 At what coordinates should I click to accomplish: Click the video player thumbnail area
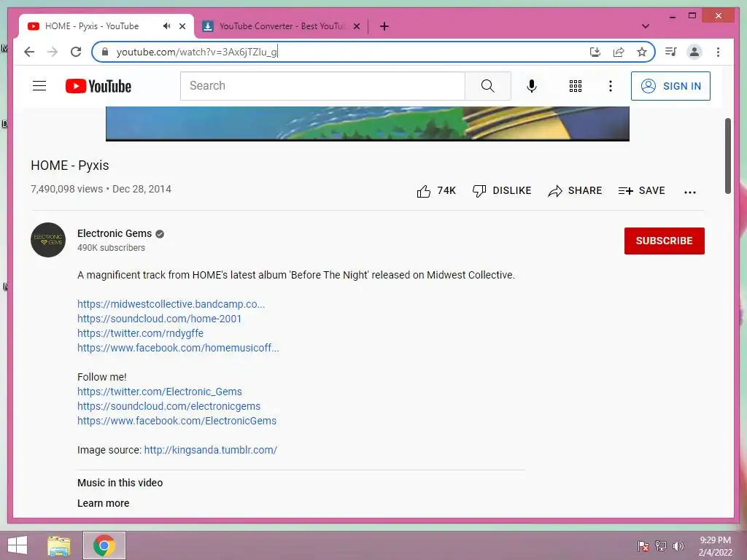click(x=368, y=124)
